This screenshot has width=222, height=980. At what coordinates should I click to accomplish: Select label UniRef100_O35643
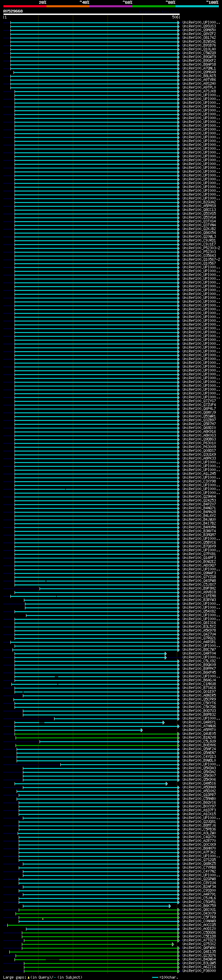199,255
